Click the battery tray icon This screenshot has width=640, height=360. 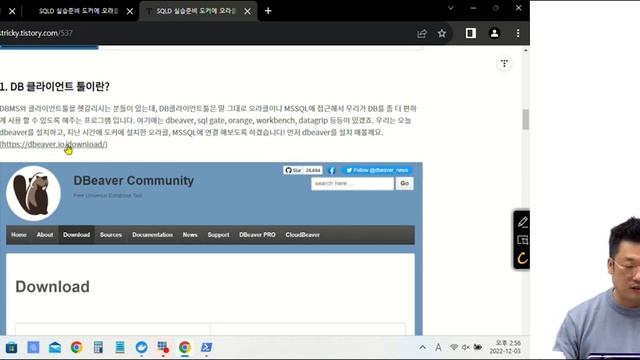[478, 347]
